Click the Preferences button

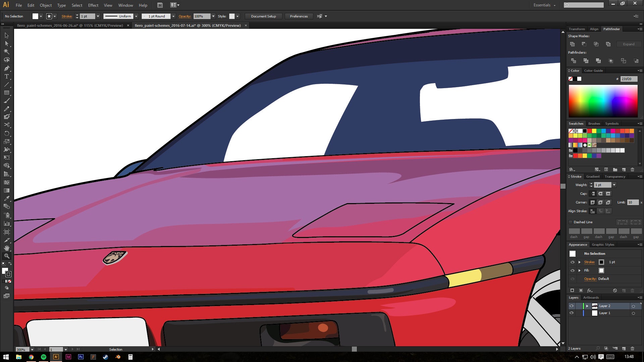tap(299, 16)
